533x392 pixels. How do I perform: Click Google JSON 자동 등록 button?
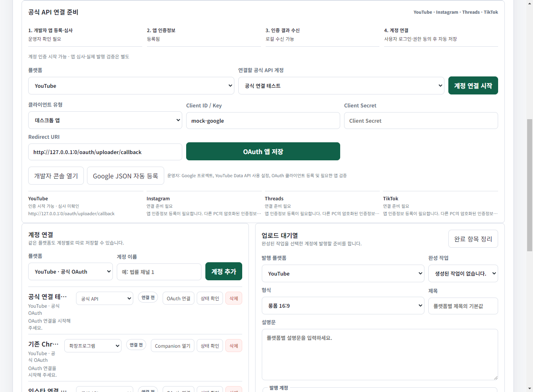(125, 176)
